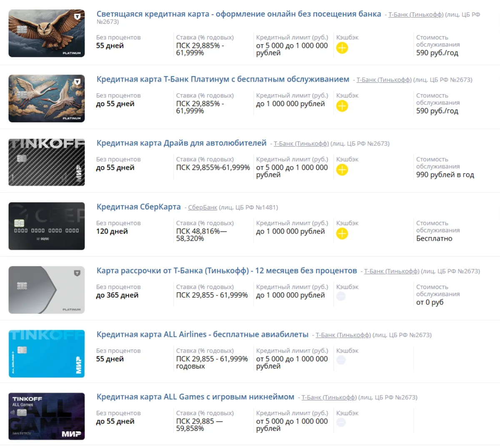Screen dimensions: 500x448
Task: Follow the 'Кредитная СберКарта' title link
Action: (139, 207)
